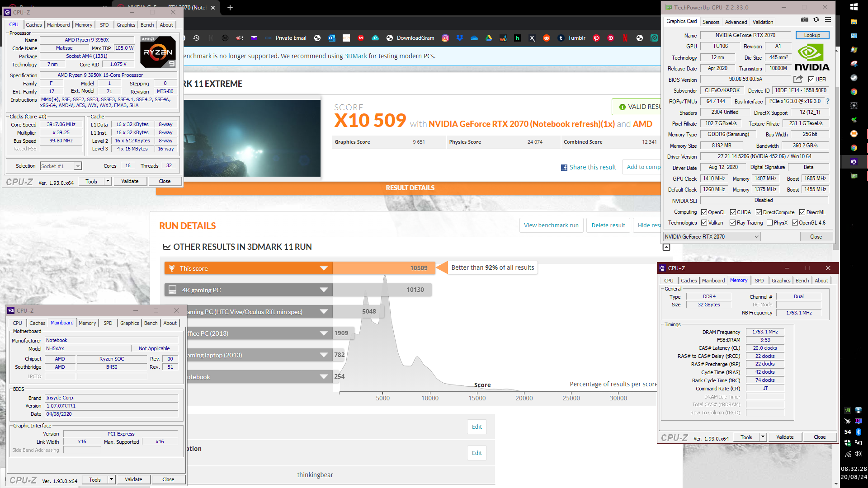The image size is (868, 488).
Task: Toggle the Ray Tracing checkbox
Action: [732, 223]
